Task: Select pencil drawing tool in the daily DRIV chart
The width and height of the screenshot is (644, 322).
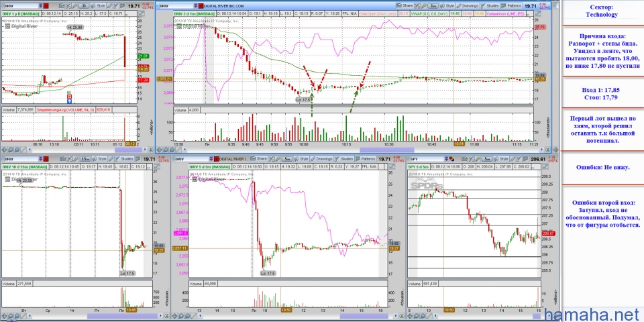Action: click(109, 6)
